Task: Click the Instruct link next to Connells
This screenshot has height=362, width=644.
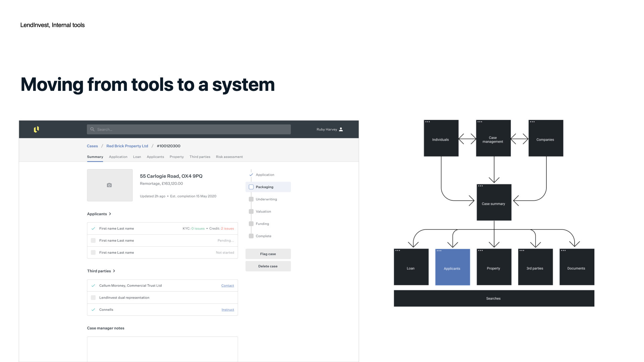Action: pos(228,309)
